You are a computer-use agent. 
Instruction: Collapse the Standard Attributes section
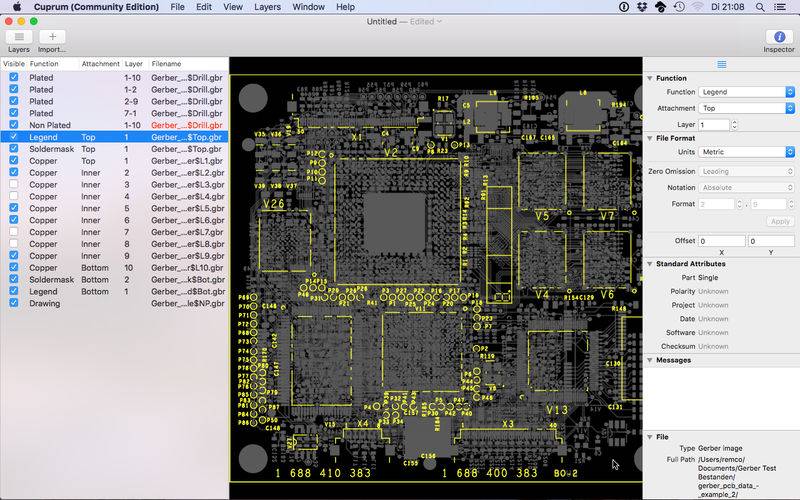coord(649,263)
